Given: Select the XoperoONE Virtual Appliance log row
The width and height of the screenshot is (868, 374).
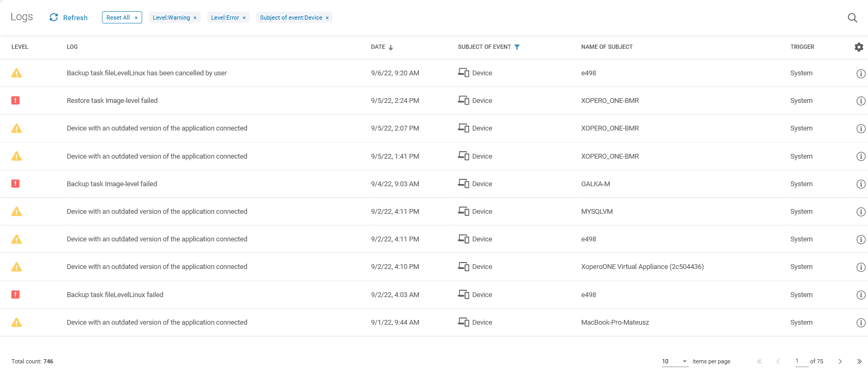Looking at the screenshot, I should coord(371,267).
